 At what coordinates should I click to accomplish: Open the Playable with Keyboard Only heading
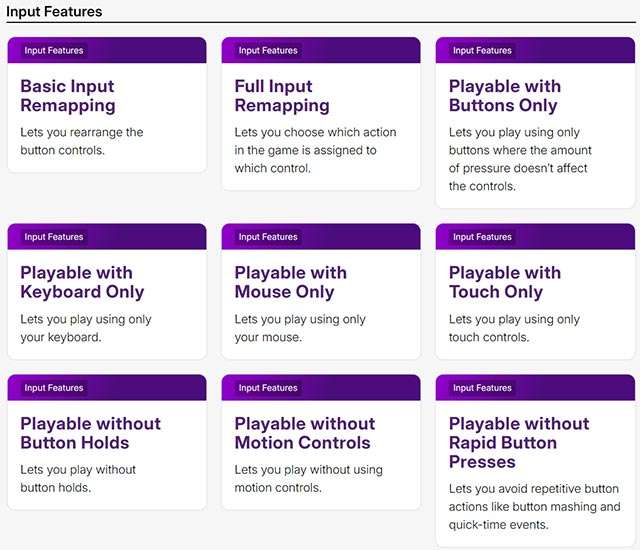[82, 282]
